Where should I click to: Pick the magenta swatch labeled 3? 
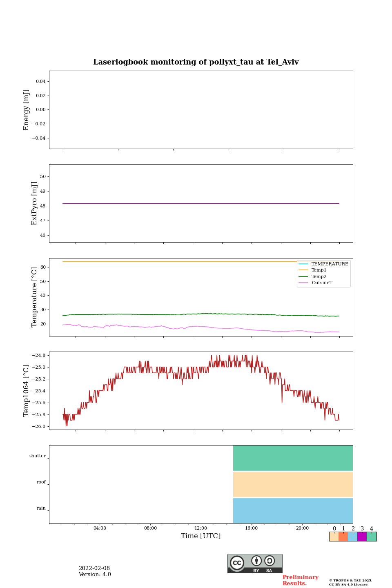tap(362, 537)
